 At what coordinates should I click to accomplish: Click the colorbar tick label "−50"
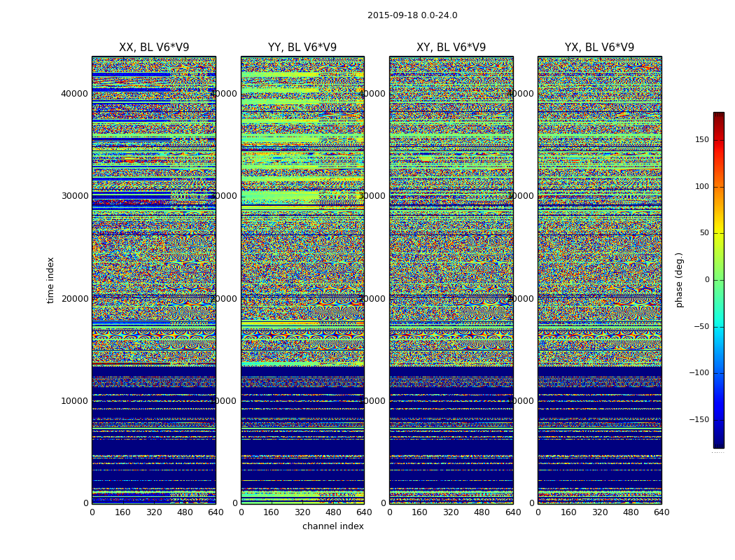701,326
